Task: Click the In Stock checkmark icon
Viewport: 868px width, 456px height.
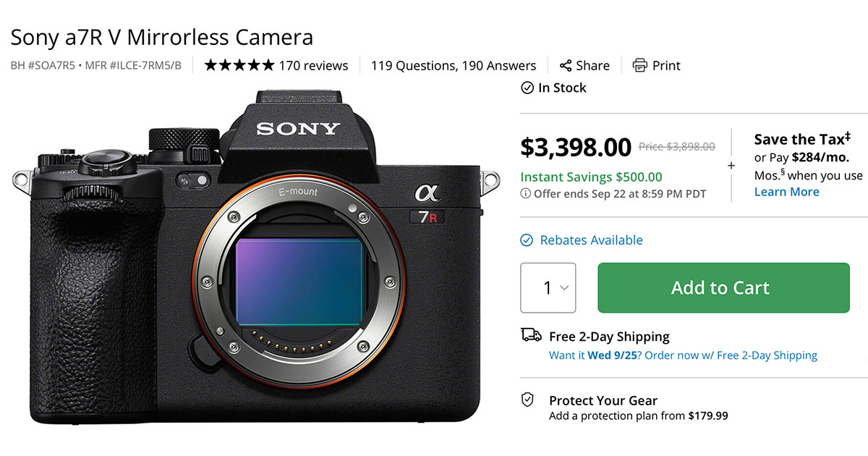Action: coord(527,88)
